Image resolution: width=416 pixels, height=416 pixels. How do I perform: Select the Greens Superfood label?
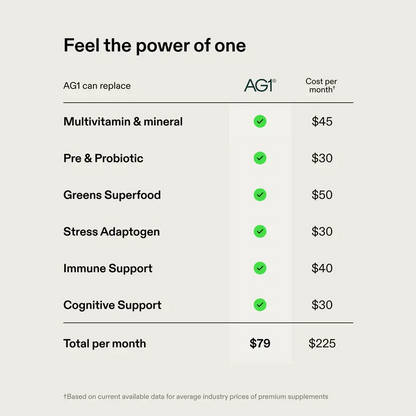pos(112,195)
